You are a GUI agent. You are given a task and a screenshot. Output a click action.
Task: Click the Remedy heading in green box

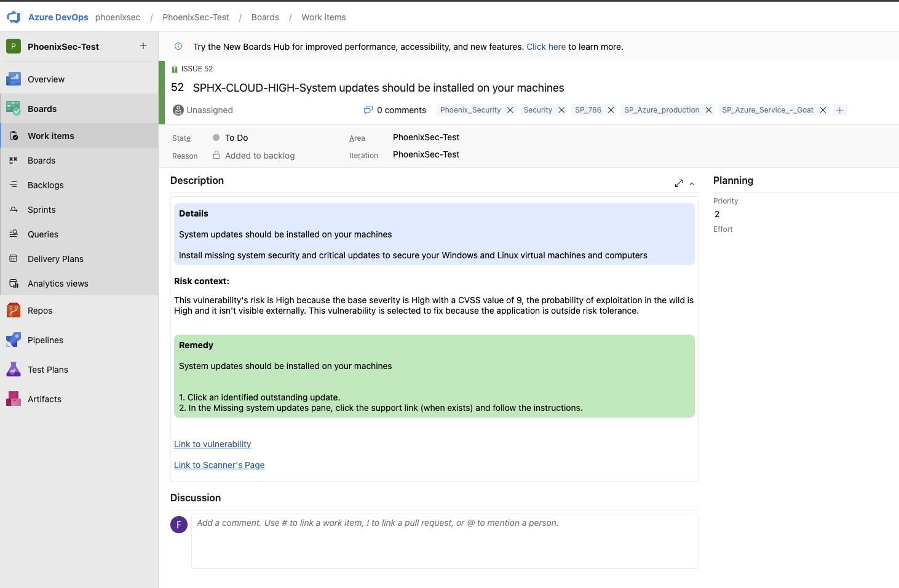[x=196, y=345]
